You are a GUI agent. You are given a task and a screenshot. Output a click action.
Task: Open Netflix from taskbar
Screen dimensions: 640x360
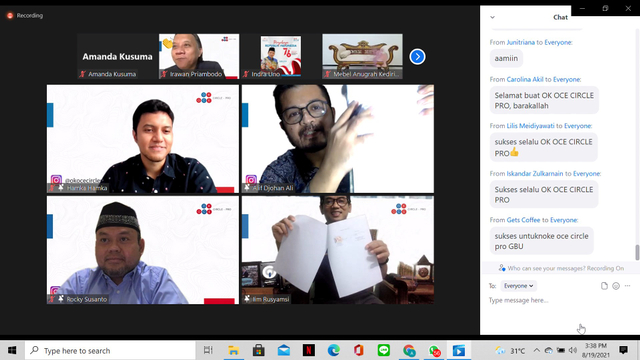(x=309, y=351)
